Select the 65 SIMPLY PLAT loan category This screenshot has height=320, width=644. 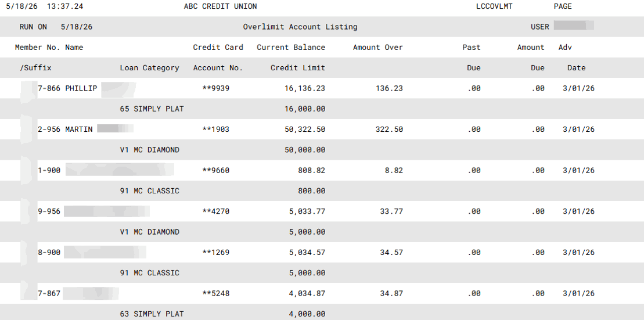tap(152, 109)
